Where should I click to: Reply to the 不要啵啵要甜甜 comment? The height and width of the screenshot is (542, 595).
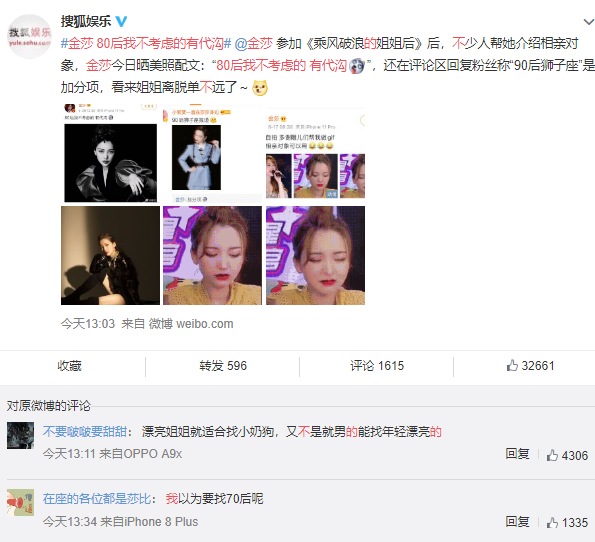tap(517, 454)
